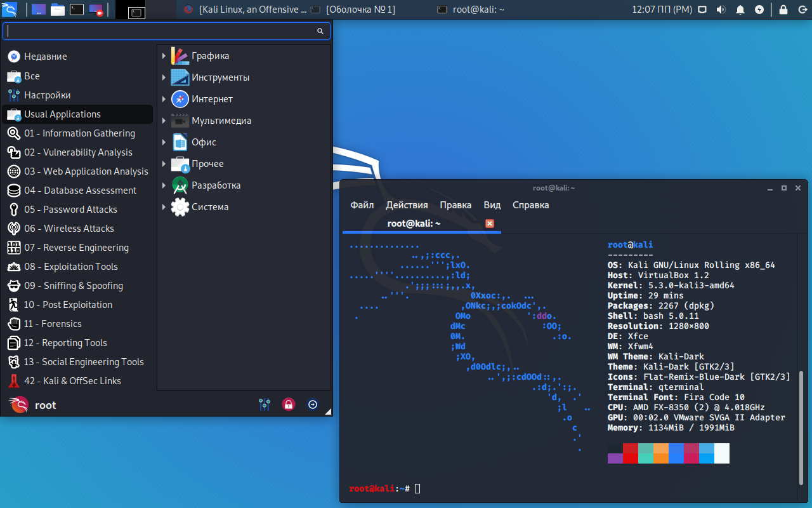The image size is (812, 508).
Task: Open 10 - Post Exploitation category
Action: coord(77,305)
